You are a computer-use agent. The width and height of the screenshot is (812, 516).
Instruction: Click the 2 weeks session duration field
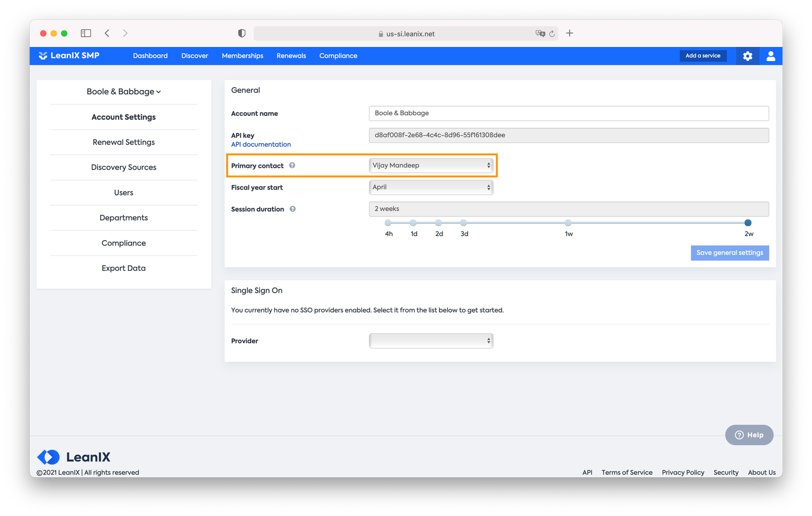pyautogui.click(x=569, y=209)
